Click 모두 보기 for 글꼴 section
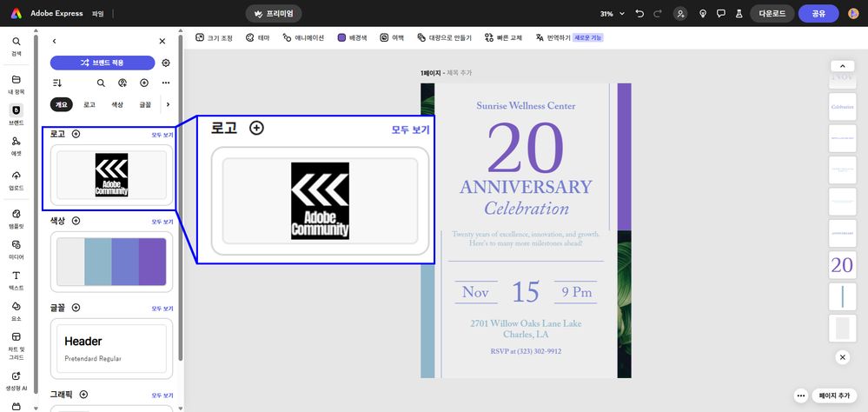This screenshot has width=868, height=412. coord(162,309)
